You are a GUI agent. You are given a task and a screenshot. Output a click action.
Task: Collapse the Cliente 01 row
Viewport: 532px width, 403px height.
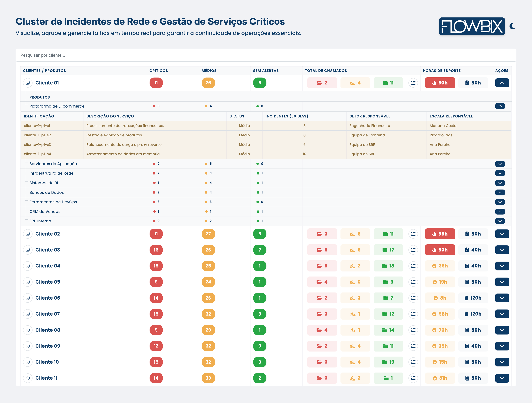point(502,83)
